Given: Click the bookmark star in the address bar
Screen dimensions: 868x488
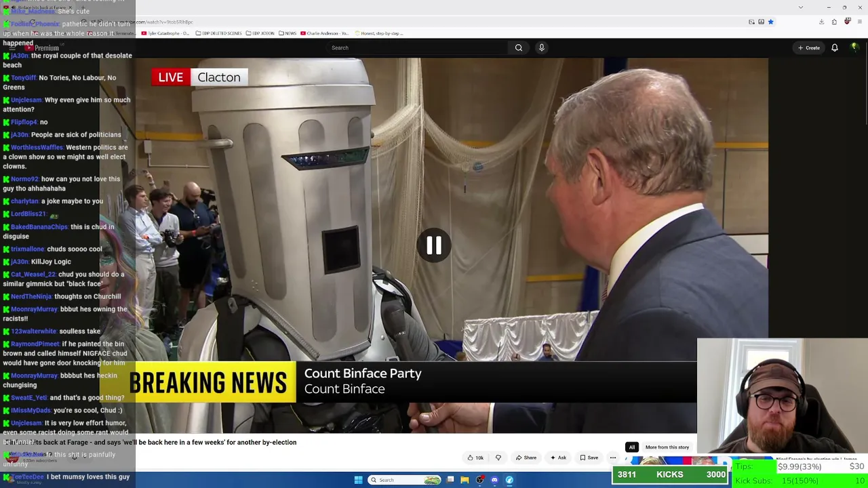Looking at the screenshot, I should (770, 22).
